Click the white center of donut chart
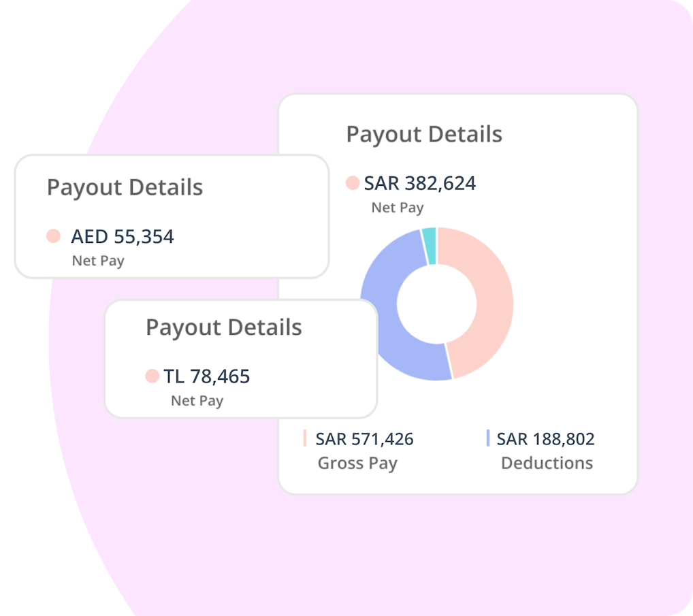693x616 pixels. pyautogui.click(x=436, y=304)
